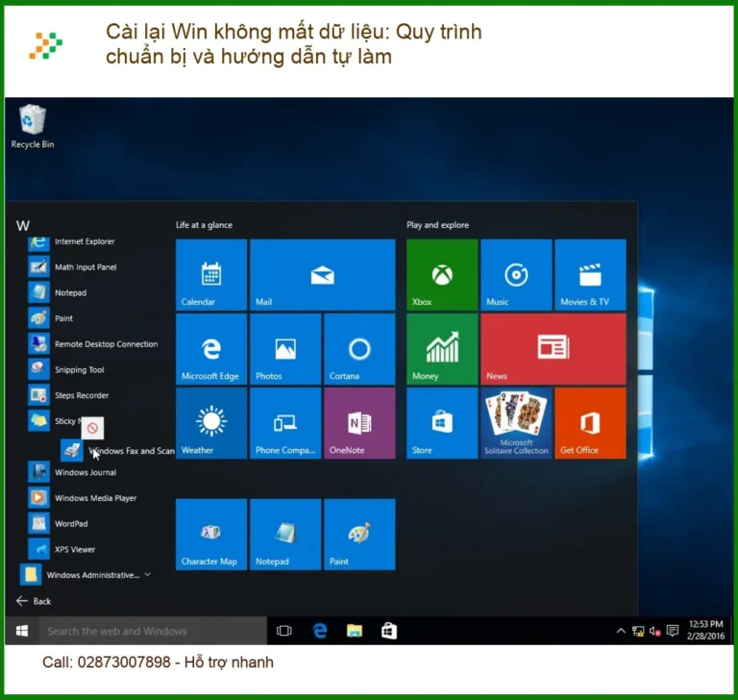Open the Music tile
The image size is (738, 700).
[516, 275]
